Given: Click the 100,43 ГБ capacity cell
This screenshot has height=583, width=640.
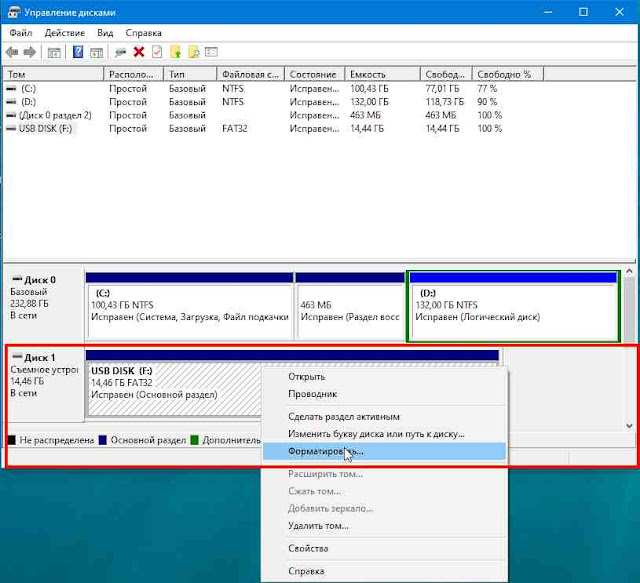Looking at the screenshot, I should coord(369,89).
